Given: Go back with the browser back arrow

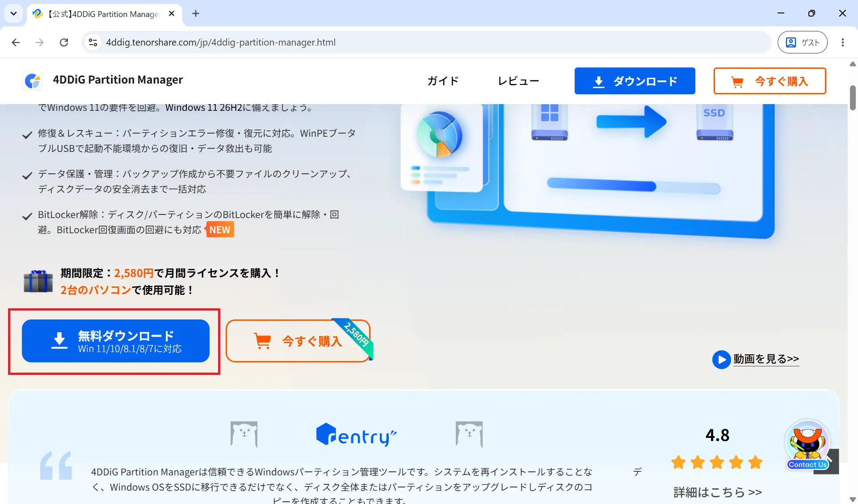Looking at the screenshot, I should pyautogui.click(x=16, y=42).
